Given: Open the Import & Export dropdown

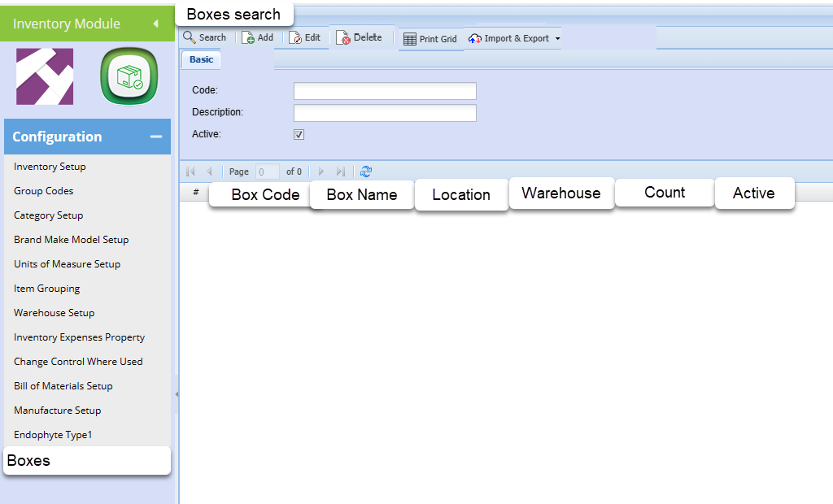Looking at the screenshot, I should (515, 38).
